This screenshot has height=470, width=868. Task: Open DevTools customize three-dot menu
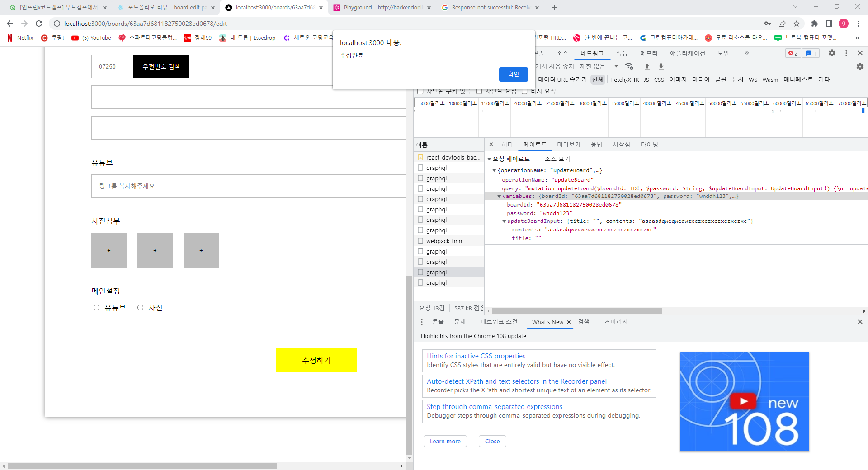point(846,53)
